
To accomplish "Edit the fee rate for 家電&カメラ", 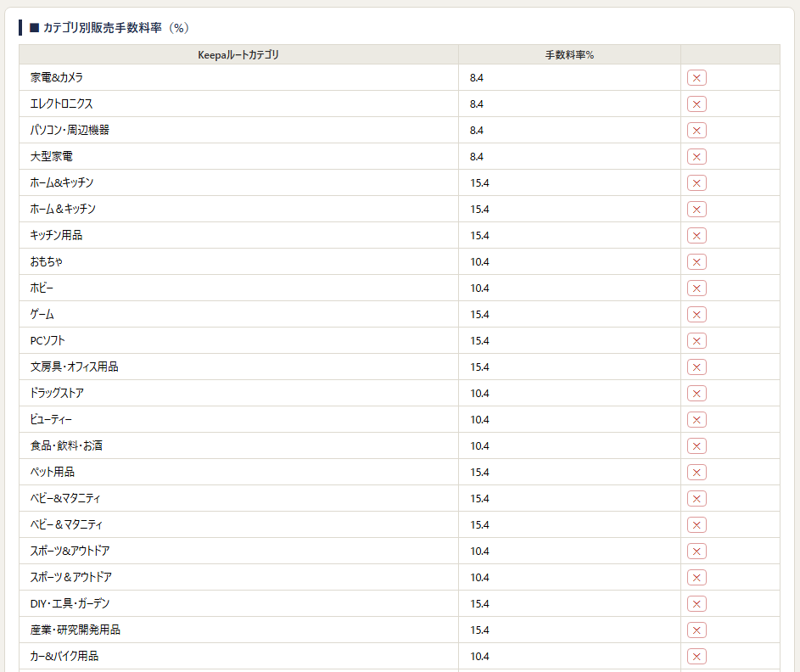I will 569,77.
